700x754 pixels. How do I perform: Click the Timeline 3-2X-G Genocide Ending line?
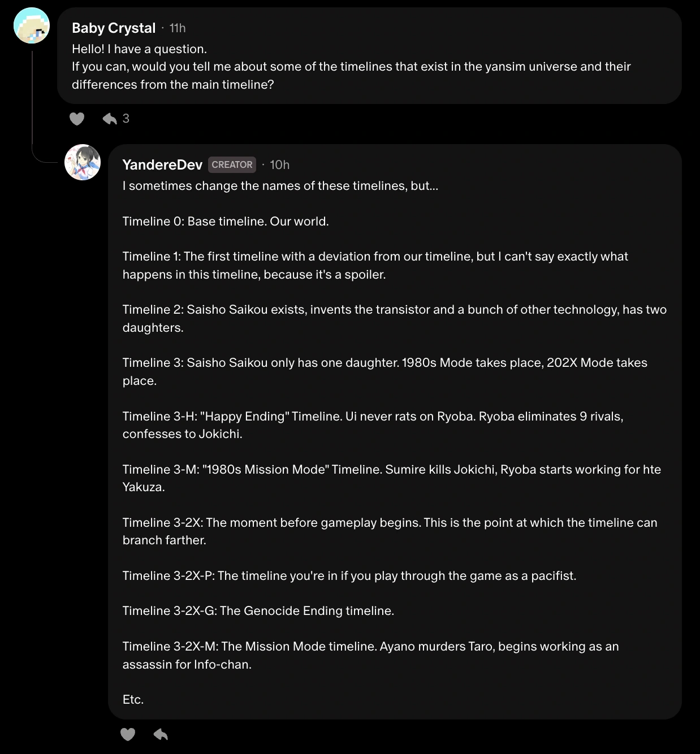point(258,610)
